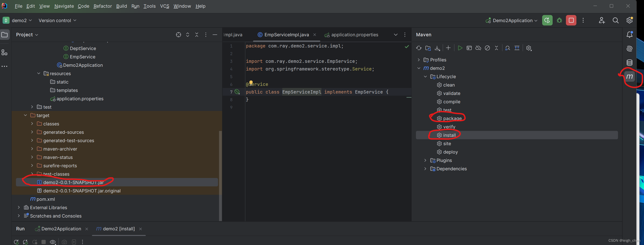Image resolution: width=644 pixels, height=245 pixels.
Task: Collapse all nodes in Maven panel
Action: 496,48
